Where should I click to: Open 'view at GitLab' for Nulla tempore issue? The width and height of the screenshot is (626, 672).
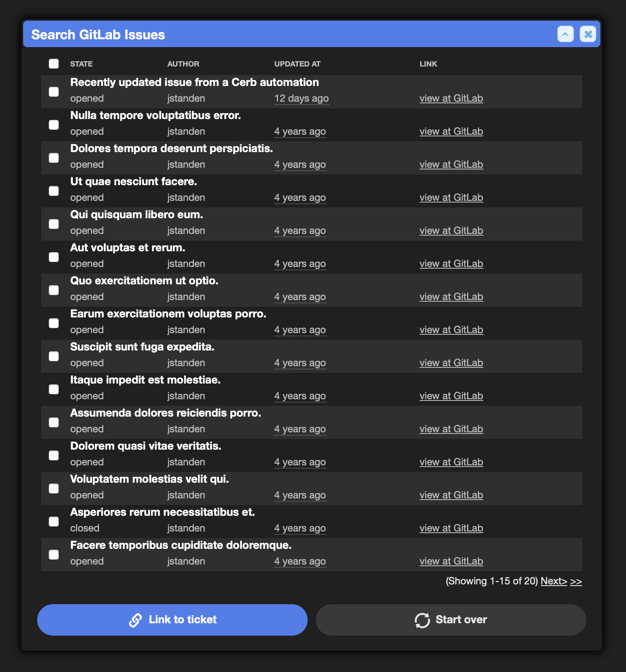click(451, 131)
